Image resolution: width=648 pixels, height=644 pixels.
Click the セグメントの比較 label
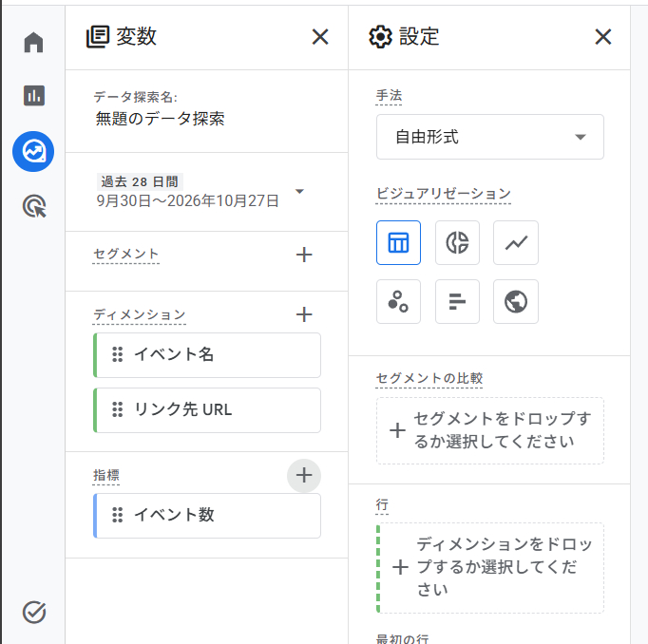click(x=429, y=378)
